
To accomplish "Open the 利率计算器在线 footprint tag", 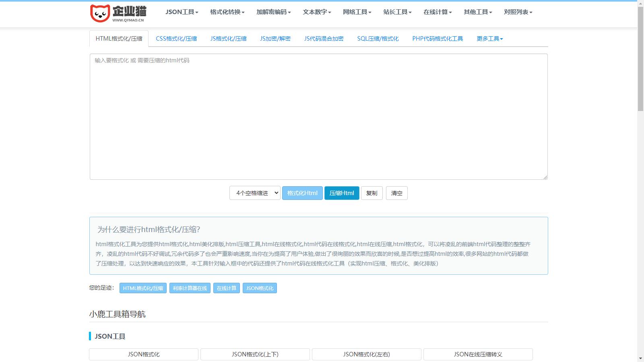I will point(190,288).
